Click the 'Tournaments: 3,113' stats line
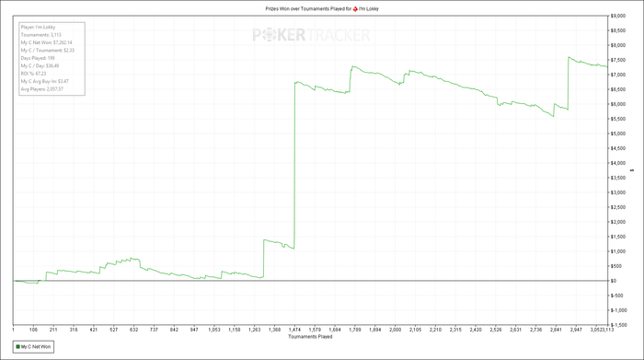644x360 pixels. [x=40, y=35]
